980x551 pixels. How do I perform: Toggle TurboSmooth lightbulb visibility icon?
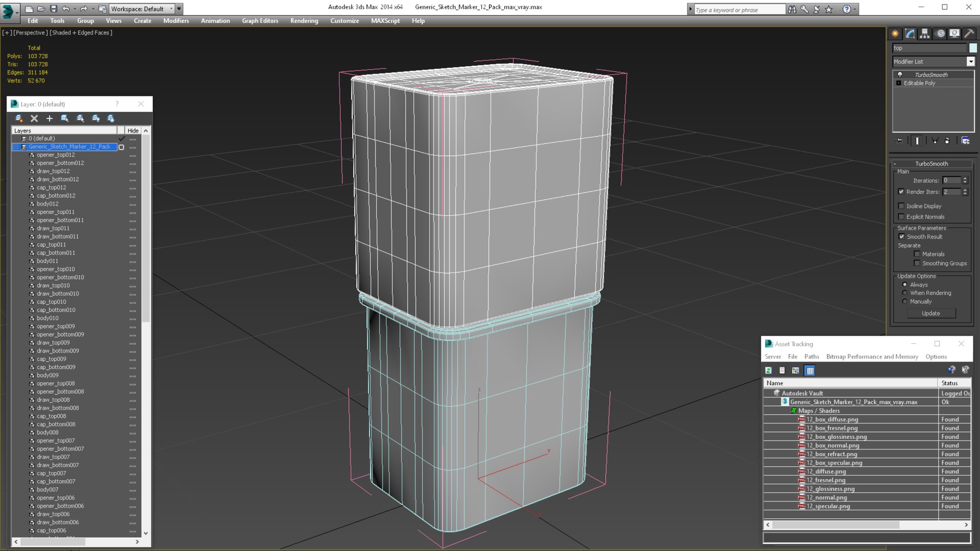pos(900,74)
